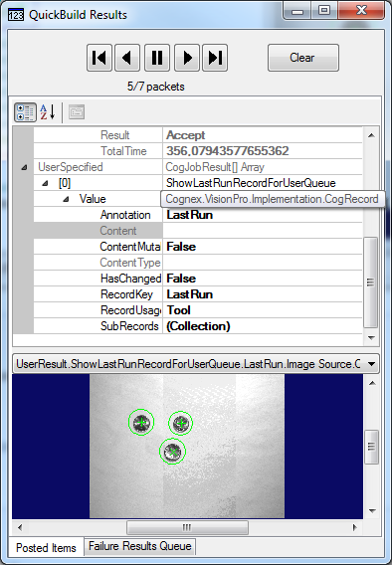Image resolution: width=392 pixels, height=565 pixels.
Task: Click the CogJobResult[] Array value
Action: [x=215, y=167]
